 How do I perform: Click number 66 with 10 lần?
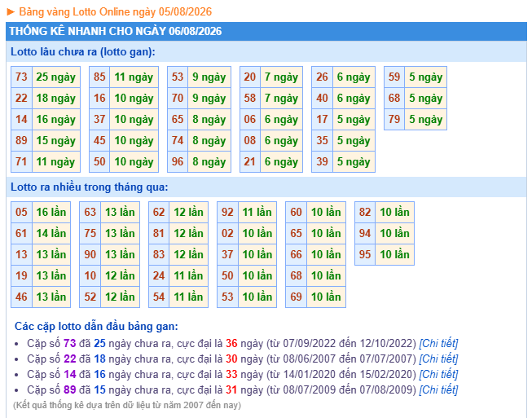point(297,254)
